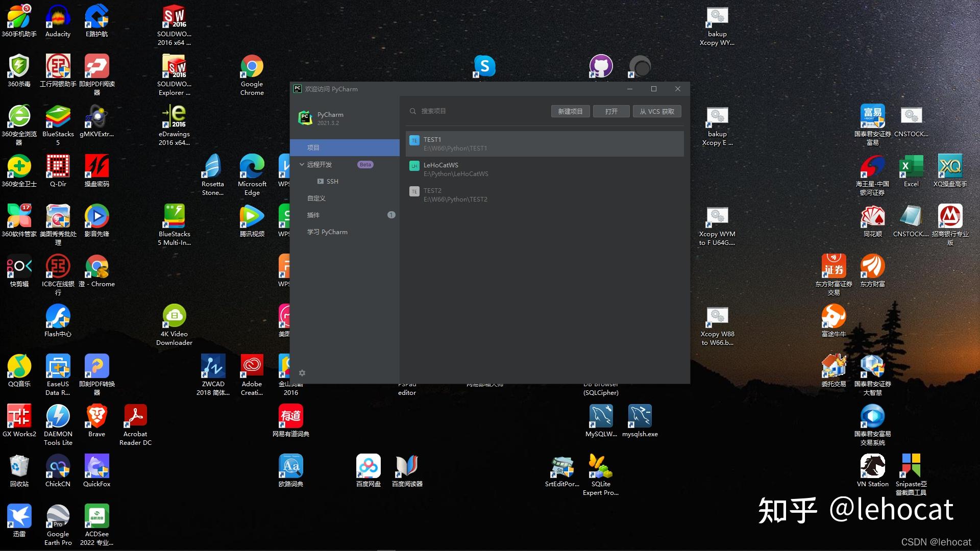Open the Audacity desktop shortcut

coord(58,21)
